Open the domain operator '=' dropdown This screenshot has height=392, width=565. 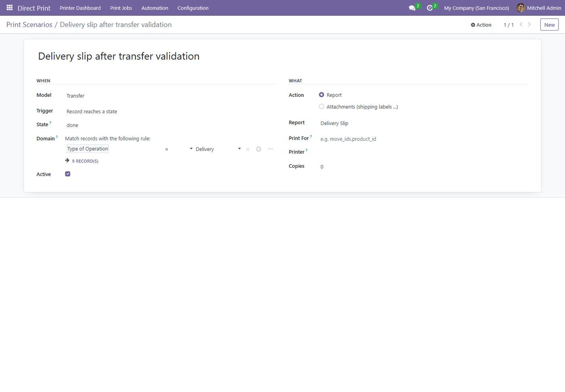[x=179, y=149]
